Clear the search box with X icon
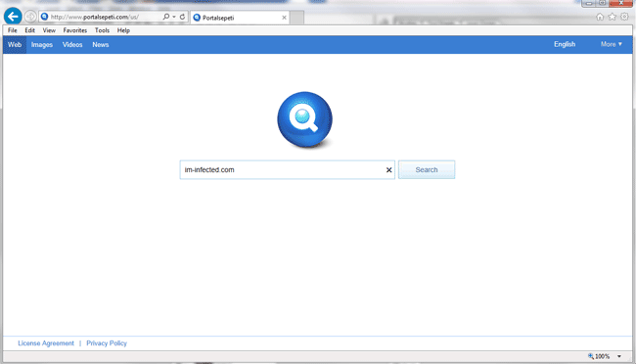Screen dimensions: 636x364 [x=388, y=170]
